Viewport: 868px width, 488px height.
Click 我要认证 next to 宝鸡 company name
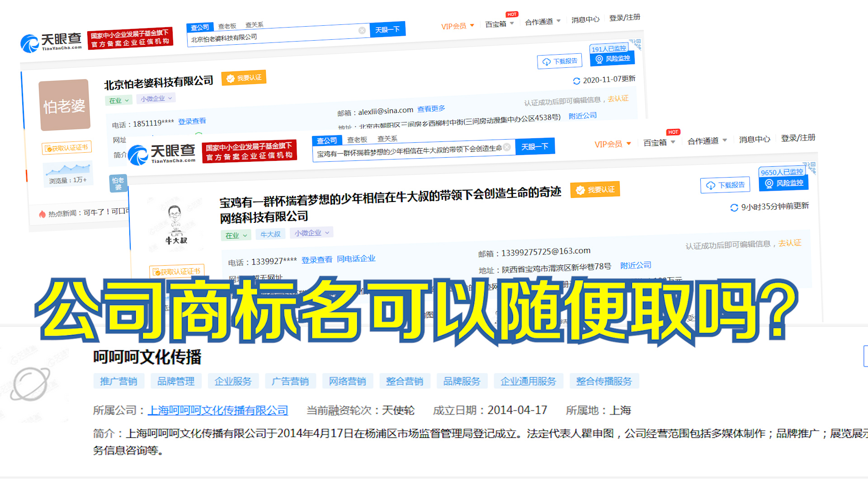595,190
